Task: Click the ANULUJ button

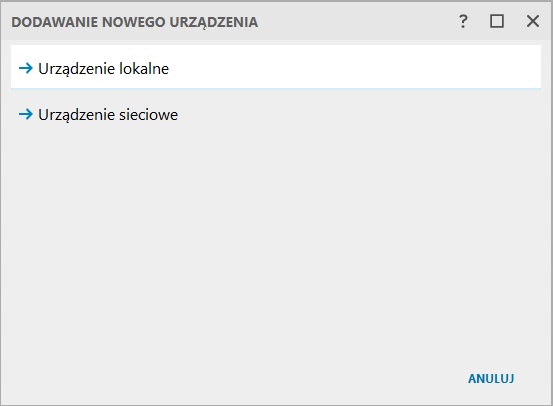Action: point(491,378)
